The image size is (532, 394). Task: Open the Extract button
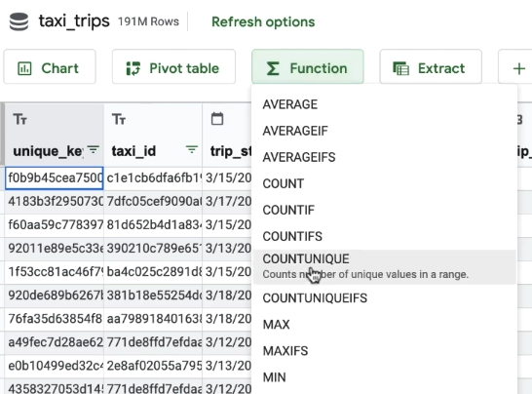[x=431, y=67]
